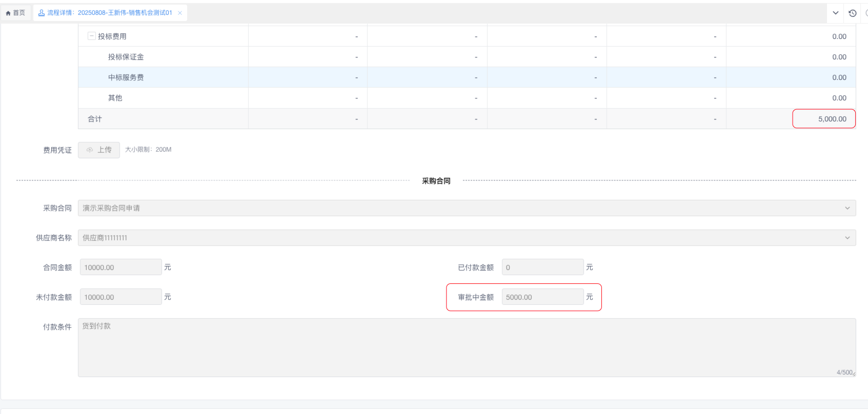Viewport: 868px width, 414px height.
Task: Select the 流程详情 销售机会测试01 tab
Action: (x=110, y=13)
